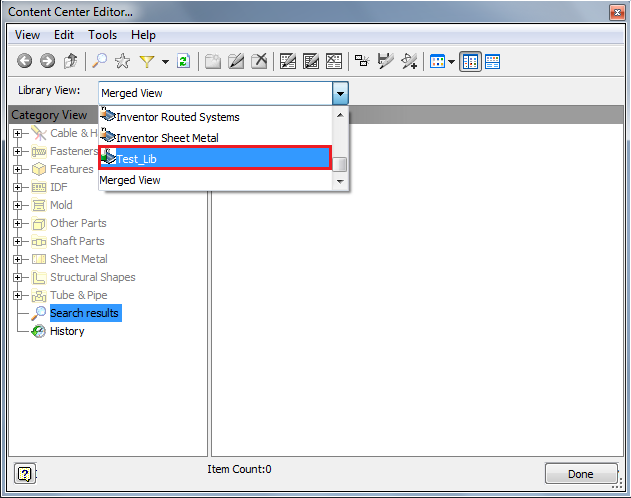Click the help question mark button
Viewport: 631px width, 498px height.
[25, 473]
